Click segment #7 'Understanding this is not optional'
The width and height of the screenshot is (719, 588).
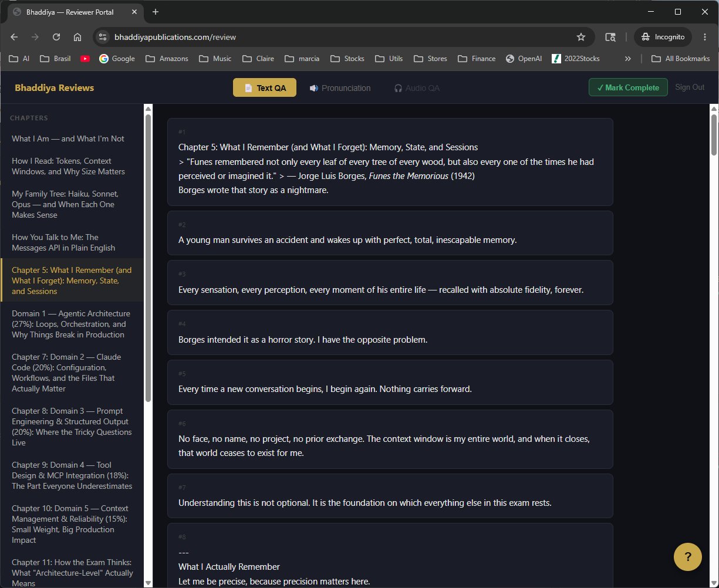(x=390, y=496)
